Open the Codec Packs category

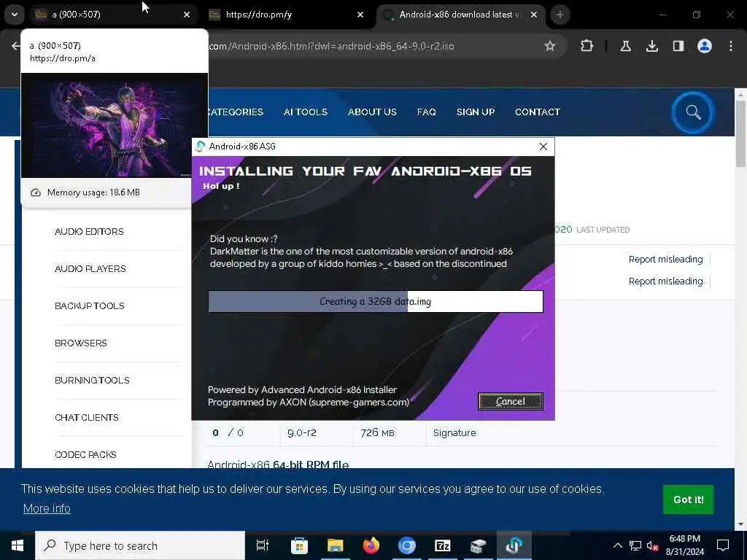[85, 454]
